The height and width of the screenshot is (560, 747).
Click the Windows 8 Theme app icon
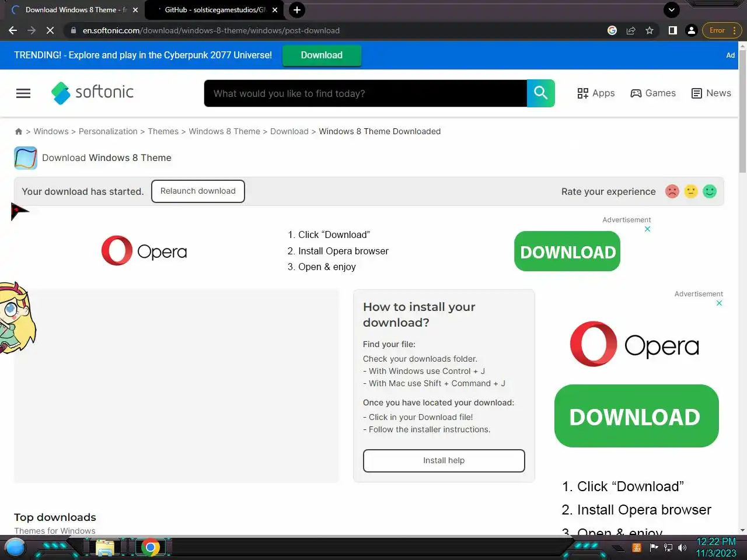[26, 158]
